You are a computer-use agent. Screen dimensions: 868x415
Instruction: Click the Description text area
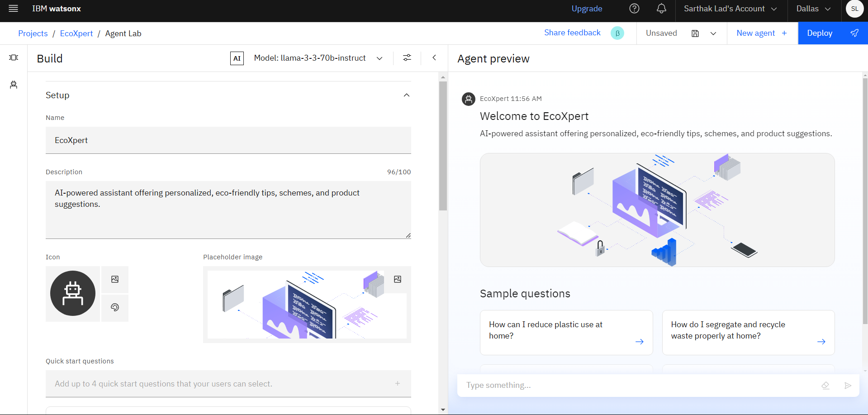228,210
